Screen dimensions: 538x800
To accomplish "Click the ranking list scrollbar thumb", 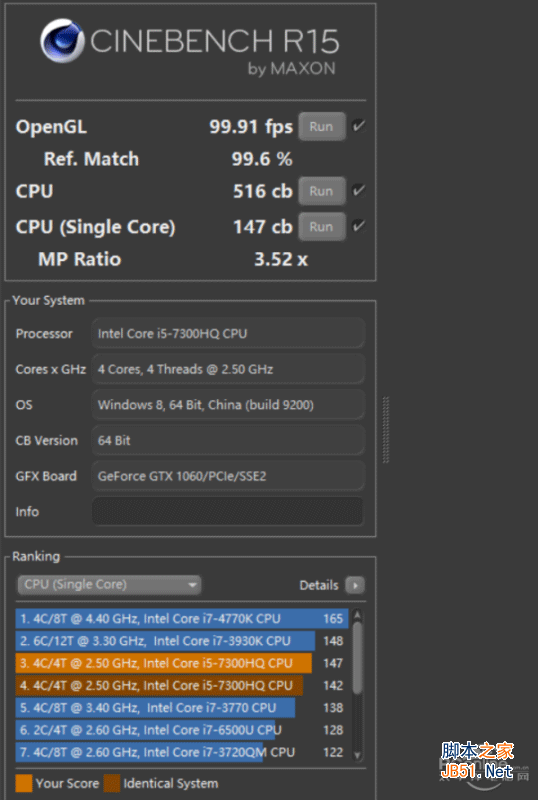I will point(357,658).
